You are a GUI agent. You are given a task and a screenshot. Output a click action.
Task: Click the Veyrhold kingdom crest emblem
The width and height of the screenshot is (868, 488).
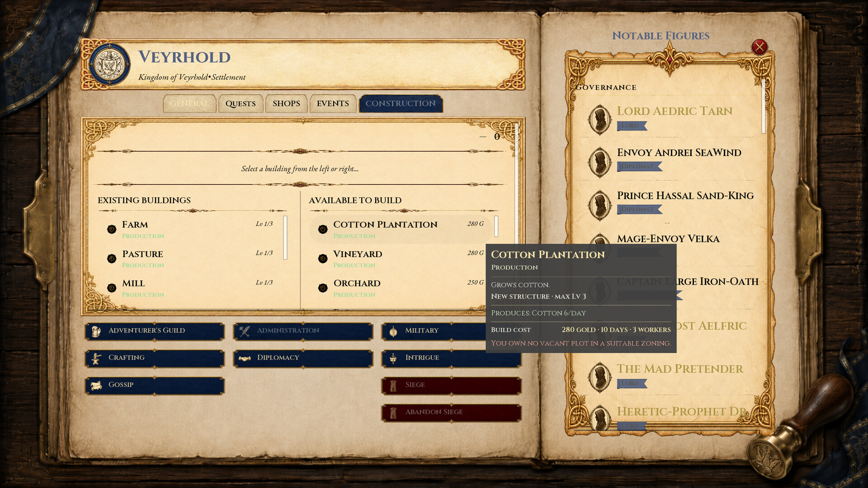pos(109,65)
